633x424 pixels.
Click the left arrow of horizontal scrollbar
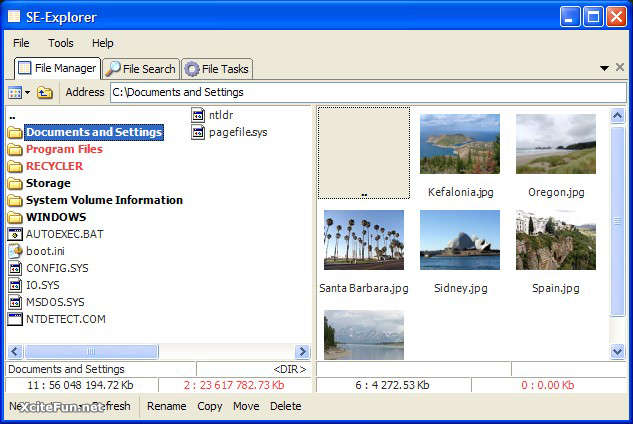pos(15,351)
